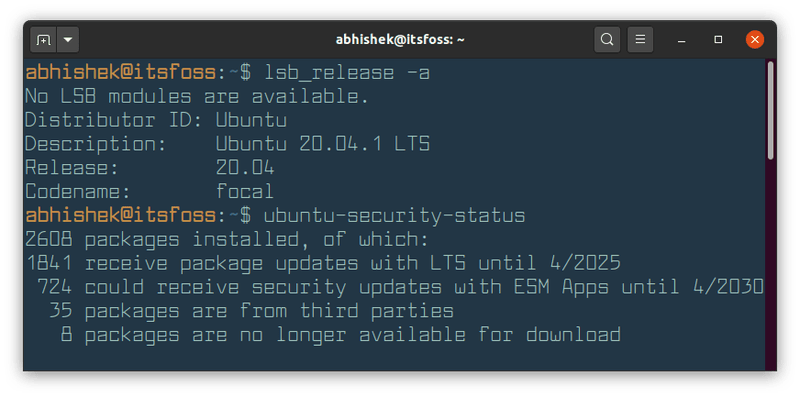Open a new terminal tab
This screenshot has width=800, height=397.
click(43, 40)
